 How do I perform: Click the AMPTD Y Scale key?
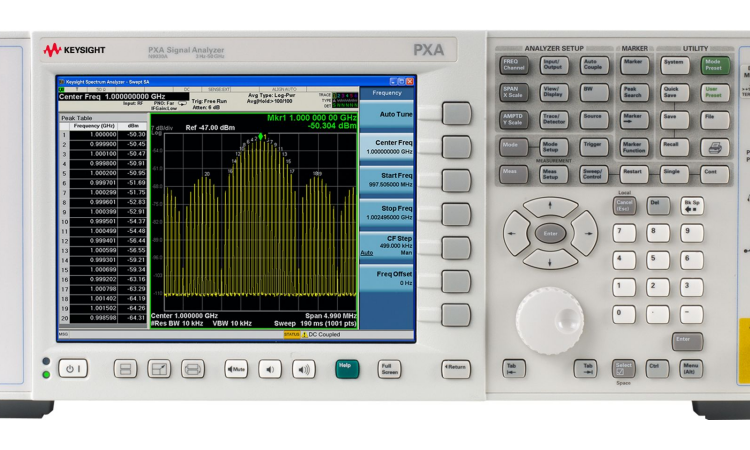click(514, 120)
